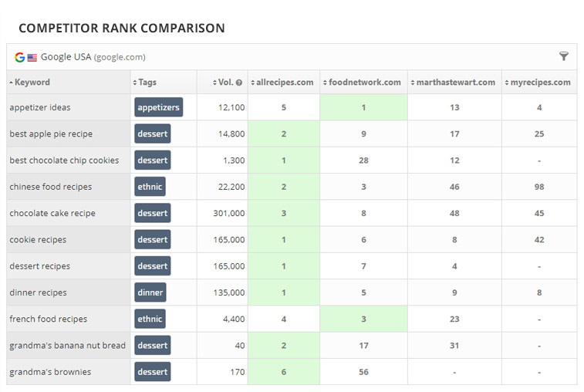Click dinner tag on dinner recipes row

tap(150, 292)
